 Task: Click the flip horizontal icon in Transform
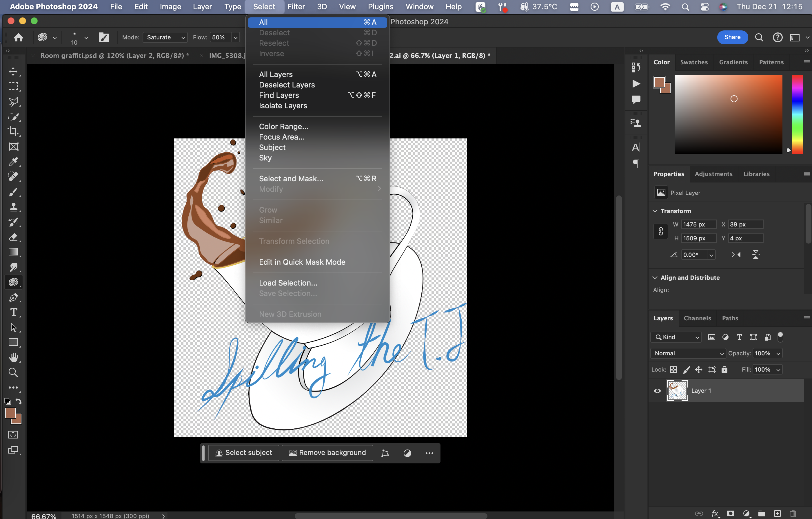(736, 255)
